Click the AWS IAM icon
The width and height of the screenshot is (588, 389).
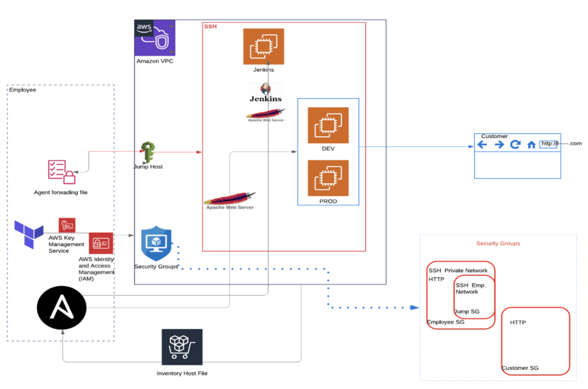(101, 243)
